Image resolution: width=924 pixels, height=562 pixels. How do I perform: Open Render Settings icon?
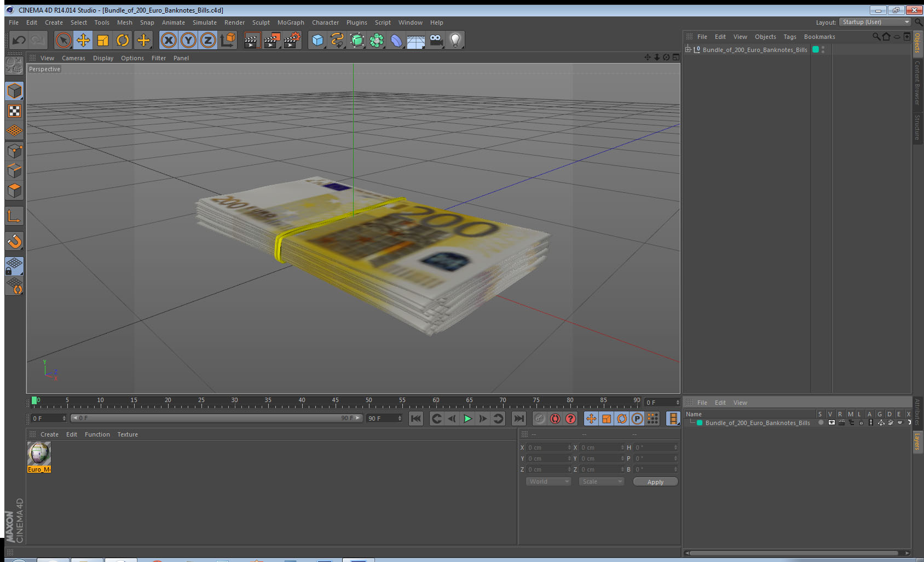click(x=292, y=40)
